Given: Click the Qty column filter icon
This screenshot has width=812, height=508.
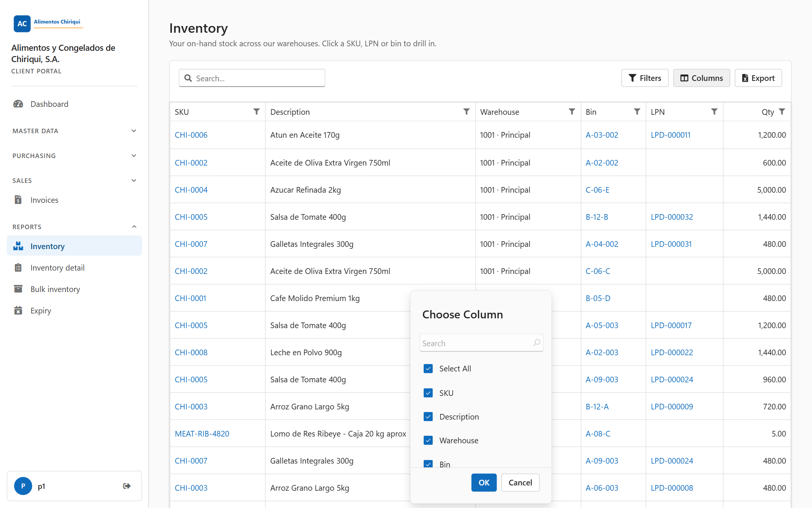Looking at the screenshot, I should tap(782, 112).
